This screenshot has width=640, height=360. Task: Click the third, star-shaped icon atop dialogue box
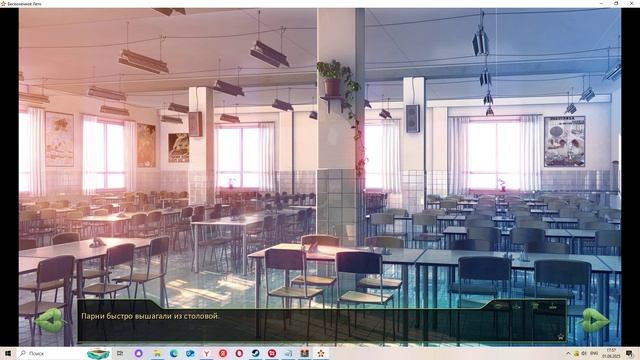coord(535,306)
